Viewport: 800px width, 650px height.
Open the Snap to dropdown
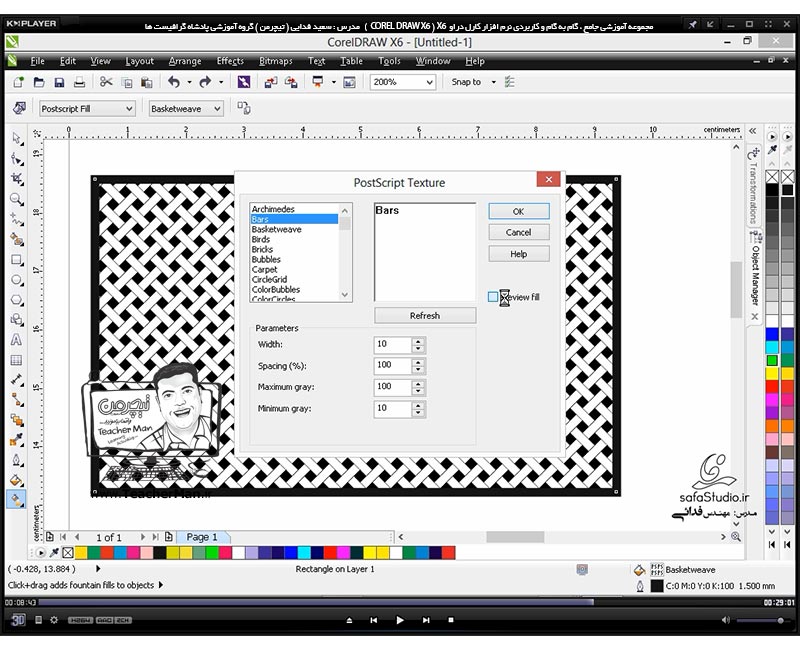493,82
